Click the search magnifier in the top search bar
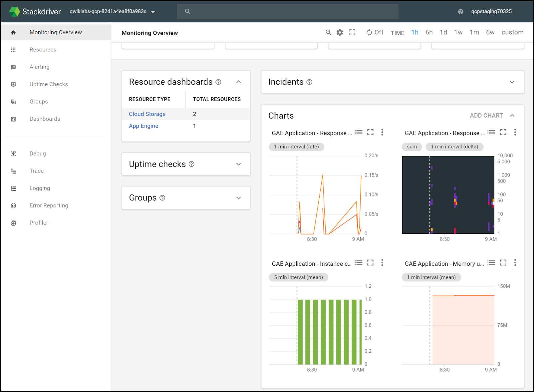 [188, 12]
